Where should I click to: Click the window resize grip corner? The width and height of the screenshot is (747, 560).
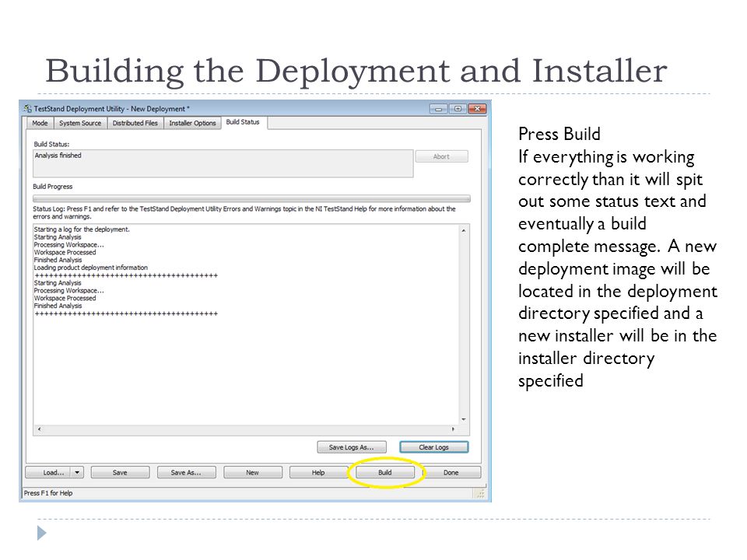481,493
